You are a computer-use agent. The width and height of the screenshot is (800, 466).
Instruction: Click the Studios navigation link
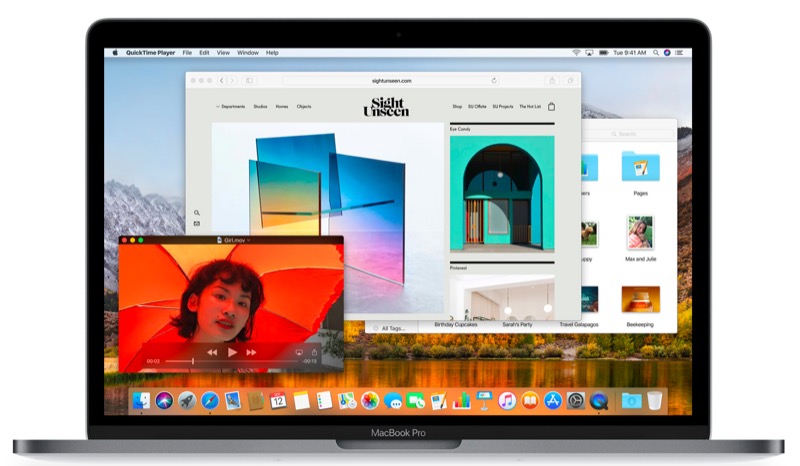click(x=260, y=106)
